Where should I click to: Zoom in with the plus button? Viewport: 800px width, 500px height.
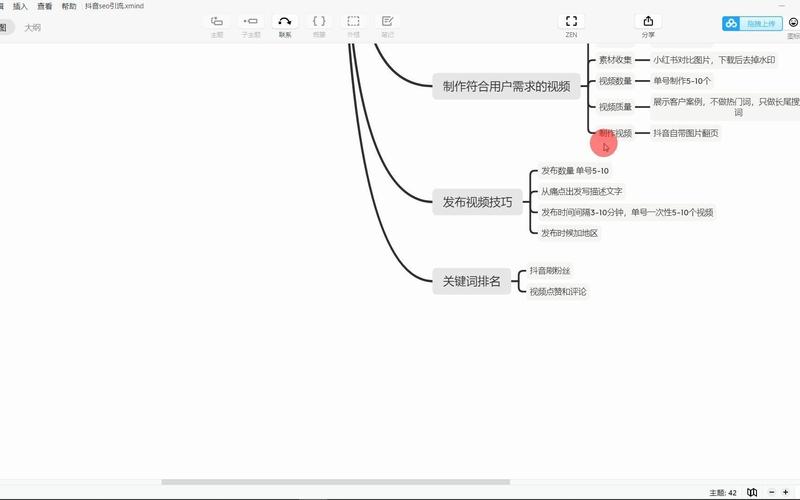tap(786, 492)
